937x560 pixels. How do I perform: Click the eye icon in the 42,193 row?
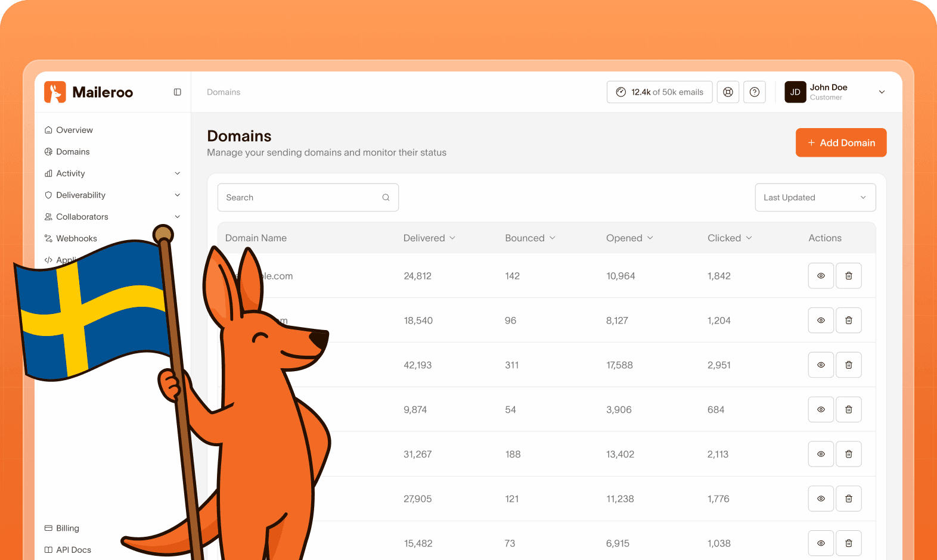tap(821, 365)
